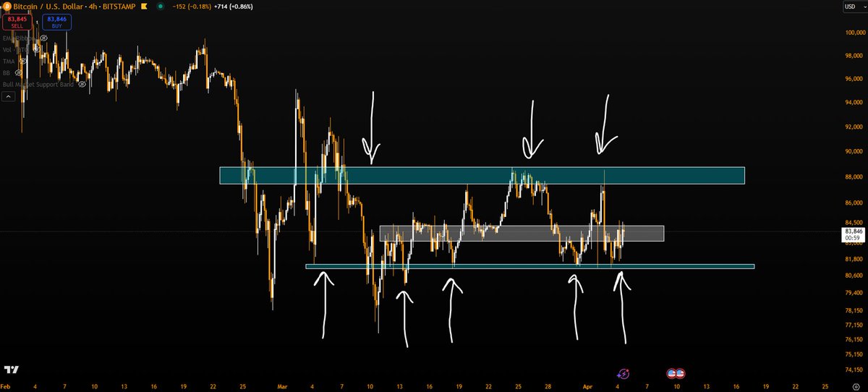Open chart settings gear at bottom right
The width and height of the screenshot is (868, 392).
(856, 388)
